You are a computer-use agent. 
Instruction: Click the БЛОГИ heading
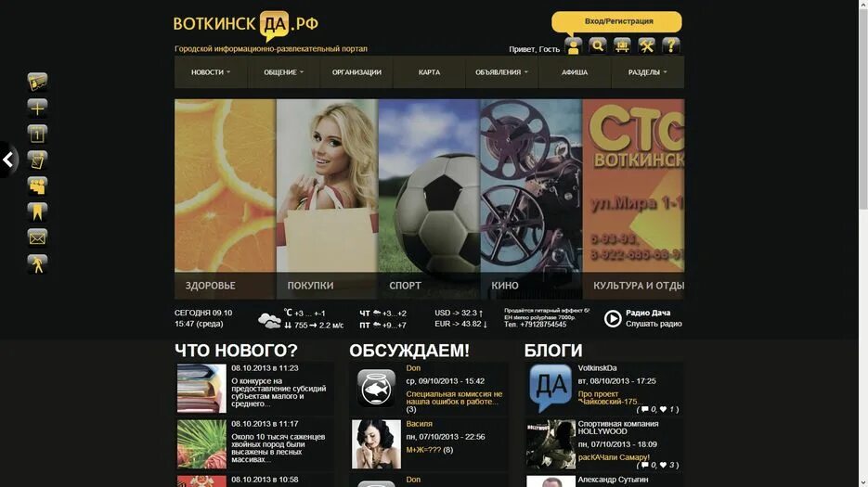[x=553, y=351]
